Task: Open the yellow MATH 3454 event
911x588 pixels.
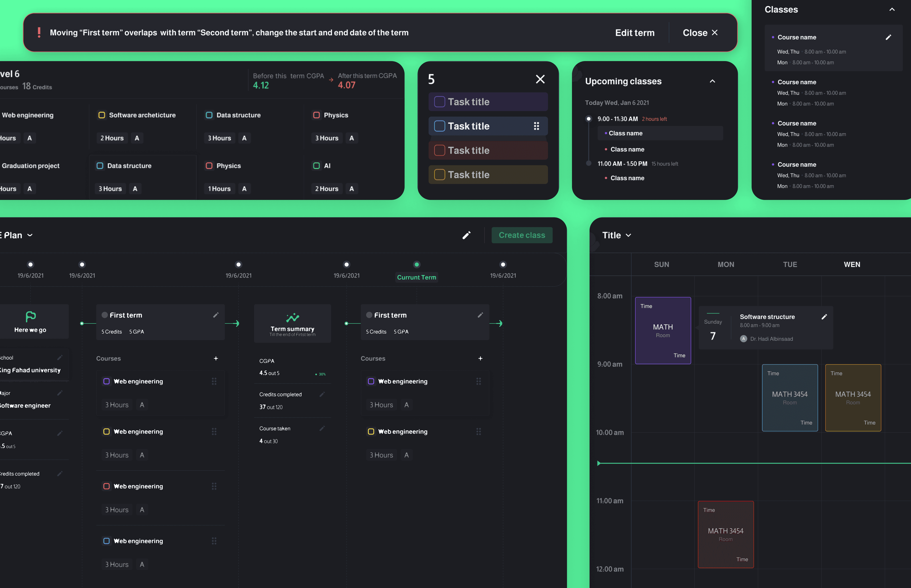Action: [853, 398]
